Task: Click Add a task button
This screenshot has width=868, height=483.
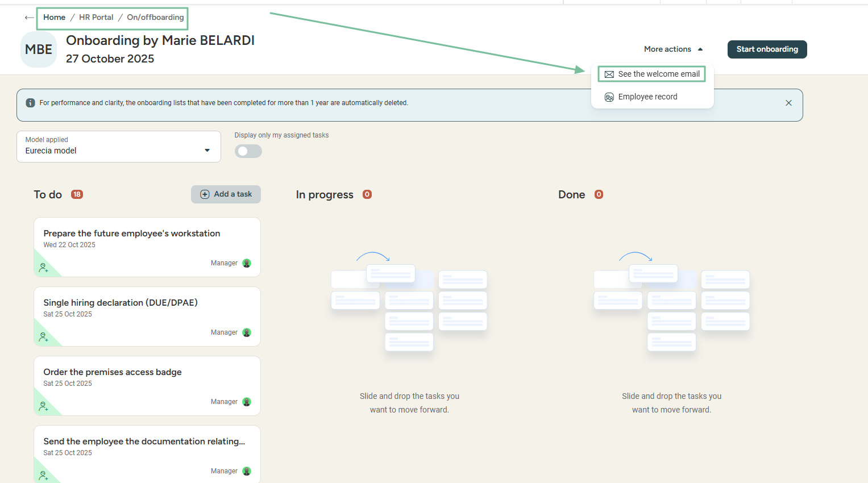Action: click(x=226, y=194)
